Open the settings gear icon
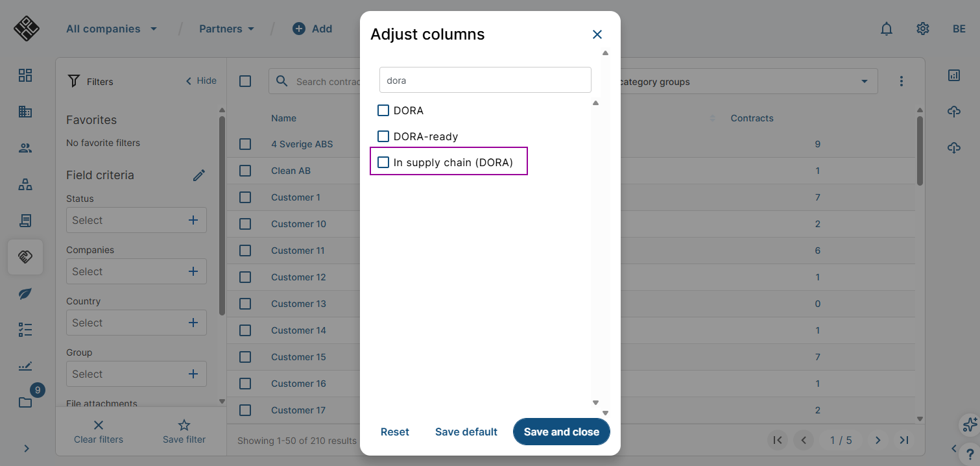This screenshot has height=466, width=980. point(923,29)
